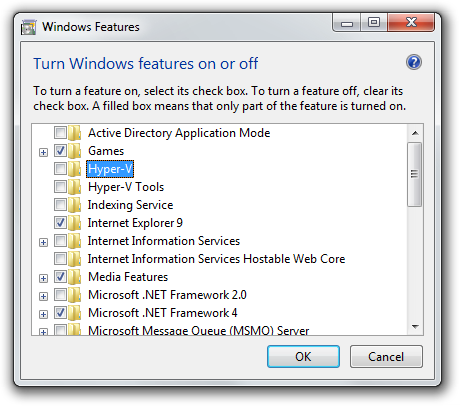The width and height of the screenshot is (460, 406).
Task: Expand the Games tree node
Action: click(x=43, y=152)
